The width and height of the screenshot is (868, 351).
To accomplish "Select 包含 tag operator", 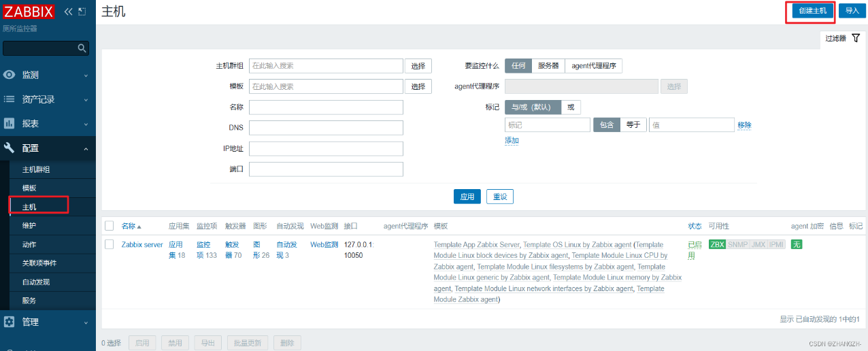I will (x=607, y=125).
